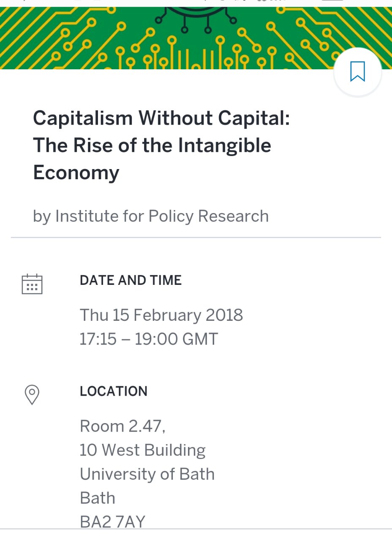Image resolution: width=392 pixels, height=541 pixels.
Task: Tap the Room 2.47 address line
Action: pos(122,426)
